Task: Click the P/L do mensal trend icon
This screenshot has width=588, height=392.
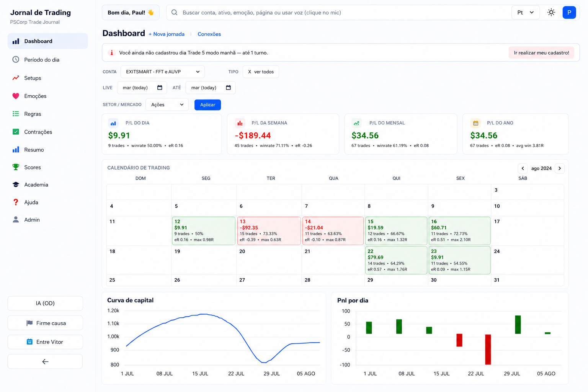Action: 357,123
